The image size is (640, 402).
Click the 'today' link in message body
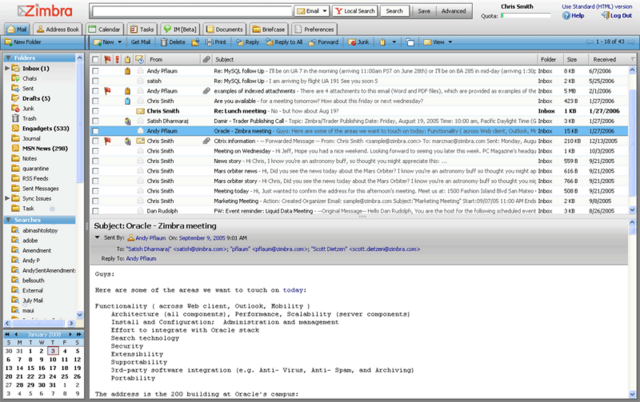293,290
